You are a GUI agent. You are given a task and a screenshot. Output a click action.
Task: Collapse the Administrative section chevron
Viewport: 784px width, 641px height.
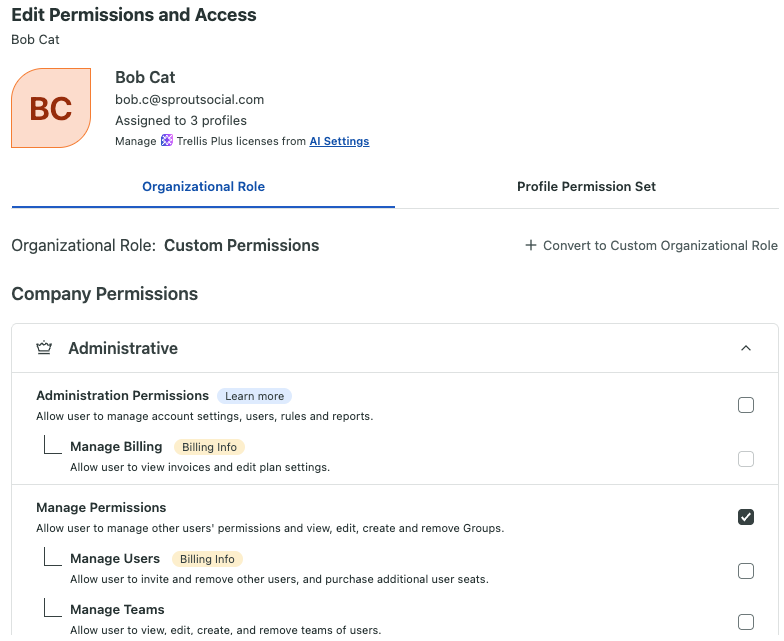coord(746,348)
